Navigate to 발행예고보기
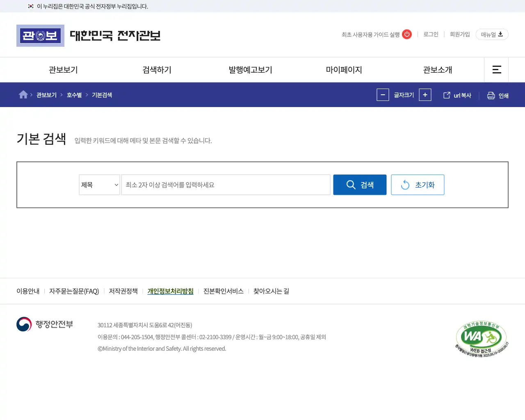 [250, 70]
